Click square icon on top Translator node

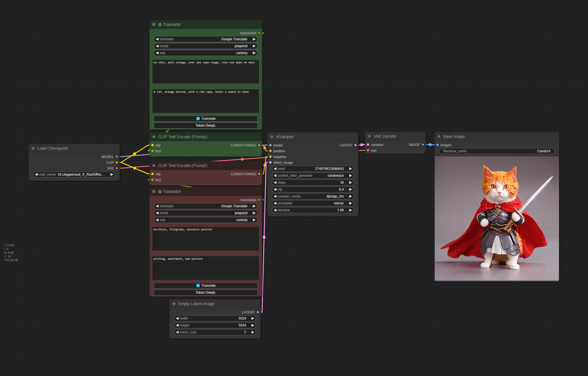[x=154, y=24]
